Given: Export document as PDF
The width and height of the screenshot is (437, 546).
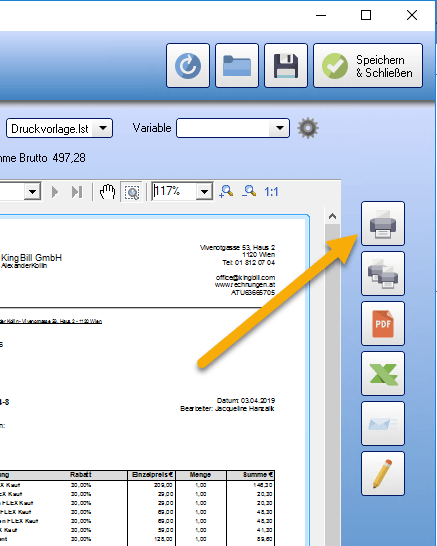Looking at the screenshot, I should (x=383, y=323).
